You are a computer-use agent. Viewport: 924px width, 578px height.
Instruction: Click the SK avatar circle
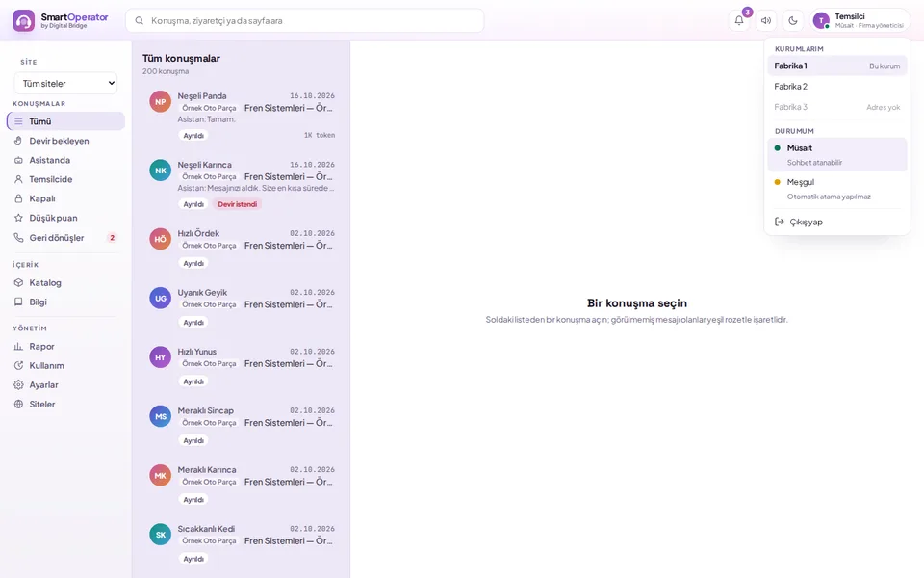click(161, 535)
